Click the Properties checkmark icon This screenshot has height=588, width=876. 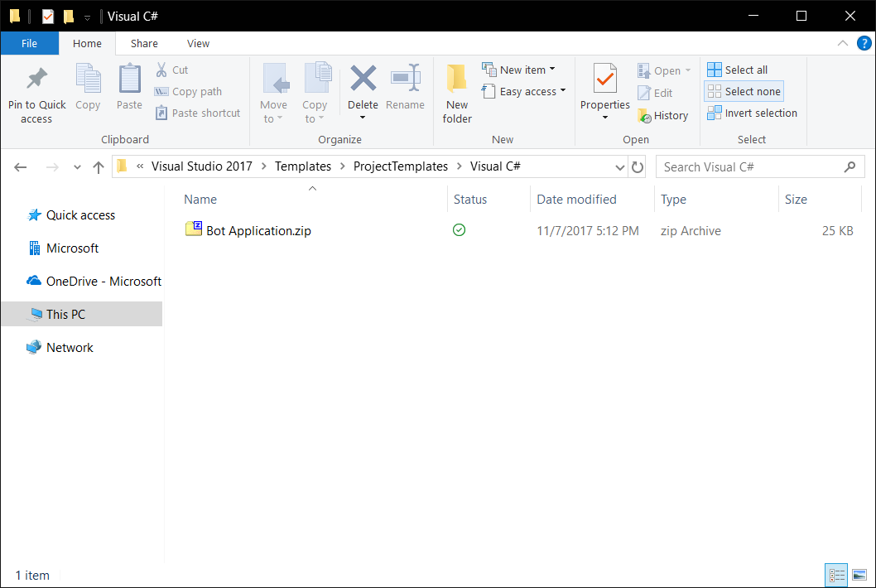coord(605,78)
